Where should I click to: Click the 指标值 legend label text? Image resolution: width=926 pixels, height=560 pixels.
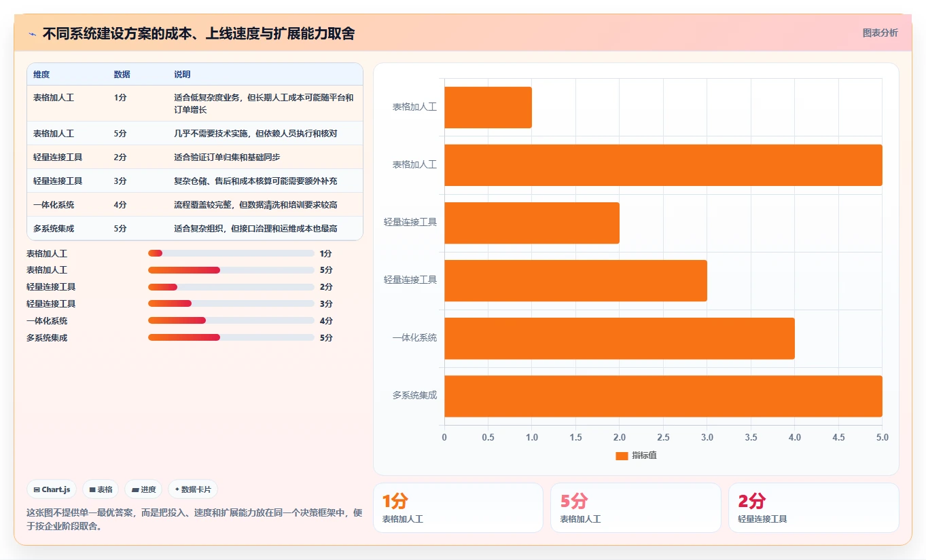[x=644, y=455]
